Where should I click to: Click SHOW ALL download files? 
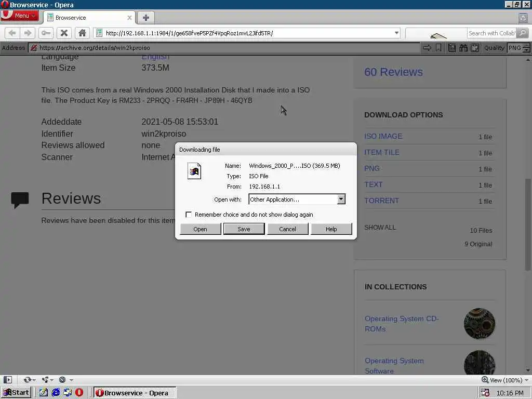(x=380, y=228)
